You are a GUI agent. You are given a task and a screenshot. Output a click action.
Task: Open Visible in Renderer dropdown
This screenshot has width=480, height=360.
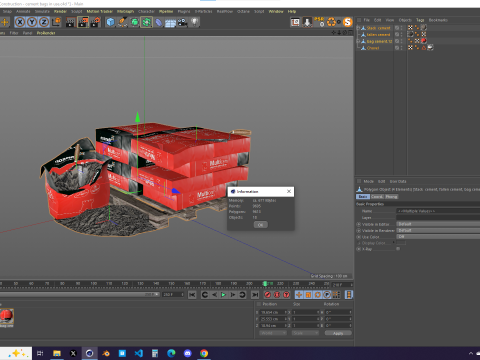coord(438,230)
